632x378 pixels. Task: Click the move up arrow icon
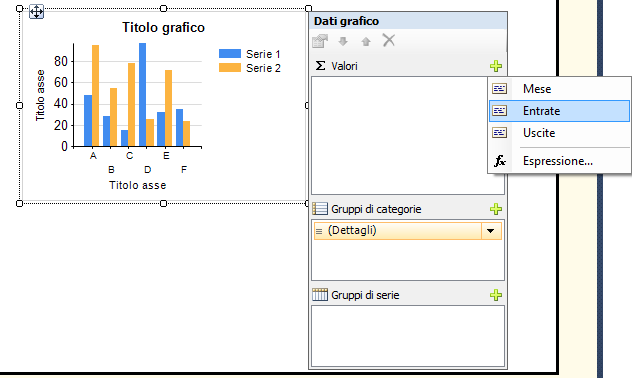click(x=366, y=41)
